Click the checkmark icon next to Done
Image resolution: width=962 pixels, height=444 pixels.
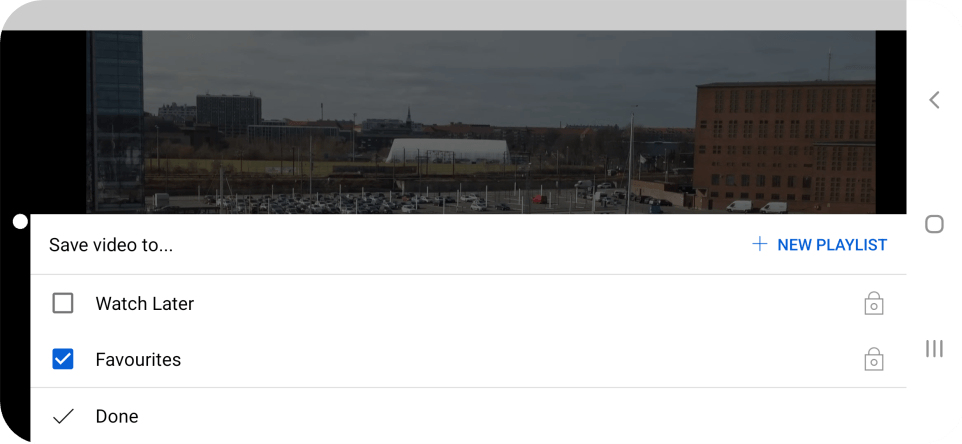(x=63, y=416)
